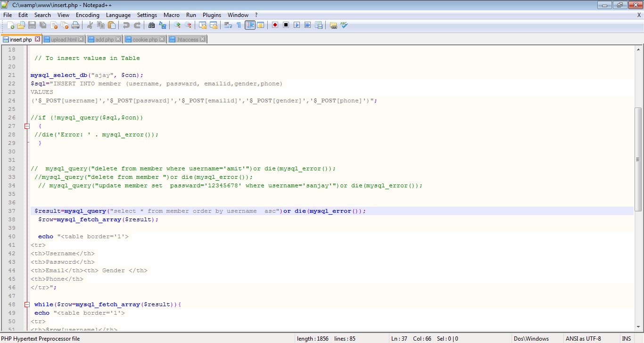644x343 pixels.
Task: Toggle synchronize vertical scrolling icon
Action: [x=203, y=25]
